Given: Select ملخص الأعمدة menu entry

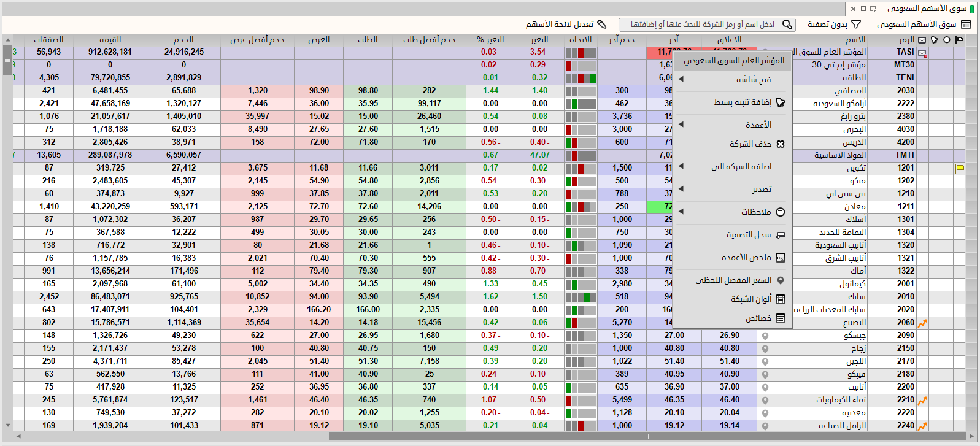Looking at the screenshot, I should point(732,257).
